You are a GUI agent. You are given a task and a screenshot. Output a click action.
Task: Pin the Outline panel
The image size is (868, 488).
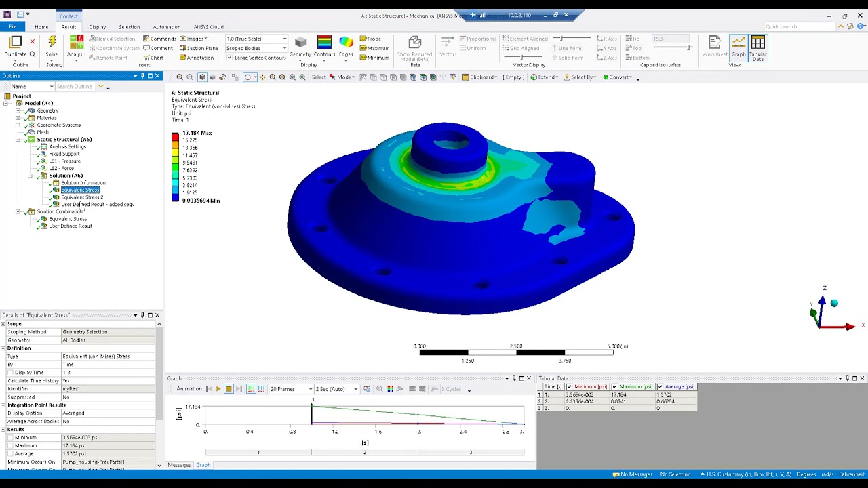[142, 76]
